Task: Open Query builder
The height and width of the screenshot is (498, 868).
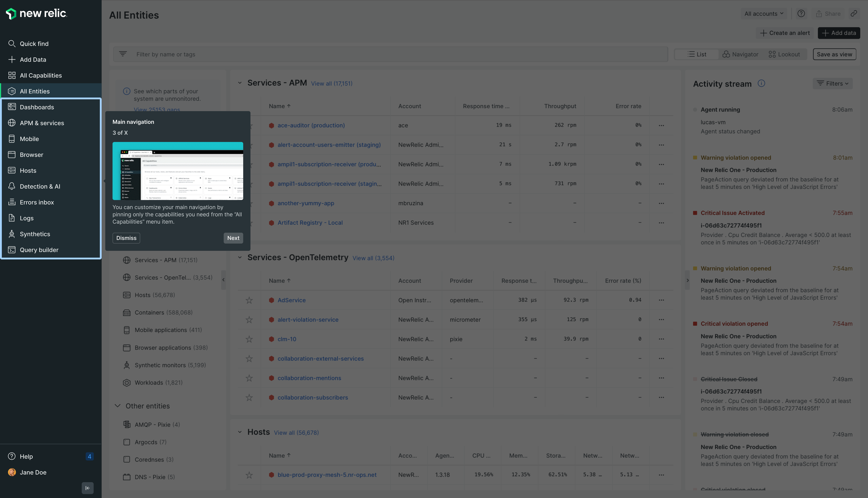Action: coord(51,250)
